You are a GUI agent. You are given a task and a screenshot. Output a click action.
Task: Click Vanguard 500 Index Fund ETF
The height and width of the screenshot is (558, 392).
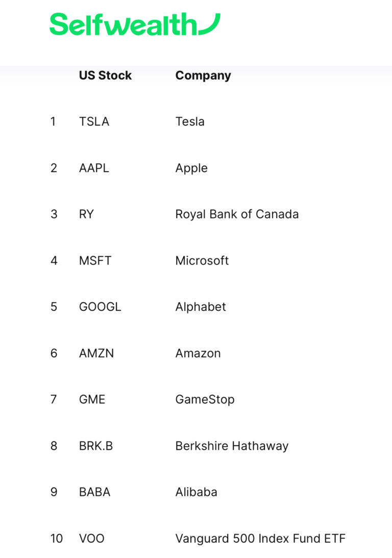260,538
